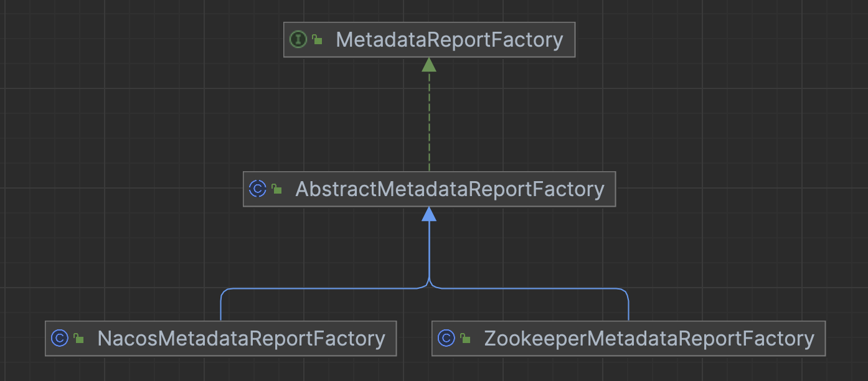The height and width of the screenshot is (381, 868).
Task: Click the green lock icon on ZookeeperMetadataReportFactory
Action: coord(465,339)
